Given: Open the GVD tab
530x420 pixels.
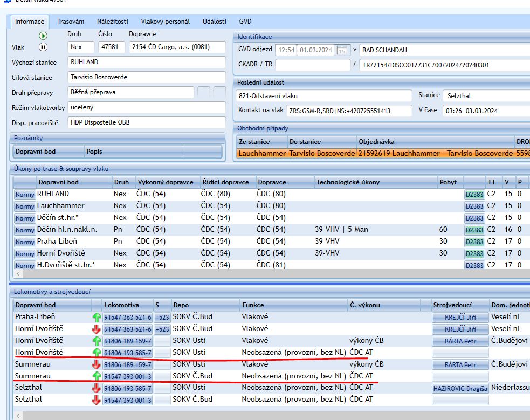Looking at the screenshot, I should coord(245,22).
